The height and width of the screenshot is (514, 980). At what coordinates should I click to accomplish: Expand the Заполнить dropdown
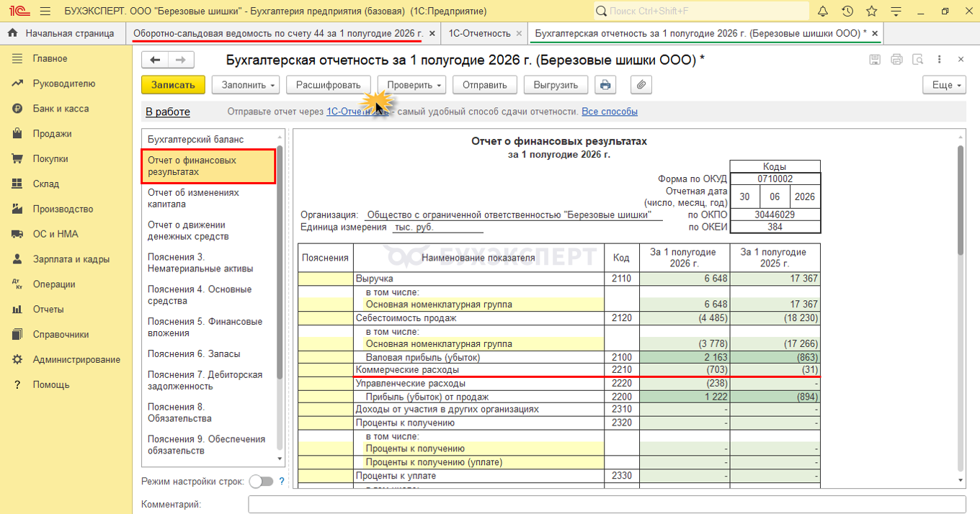246,85
